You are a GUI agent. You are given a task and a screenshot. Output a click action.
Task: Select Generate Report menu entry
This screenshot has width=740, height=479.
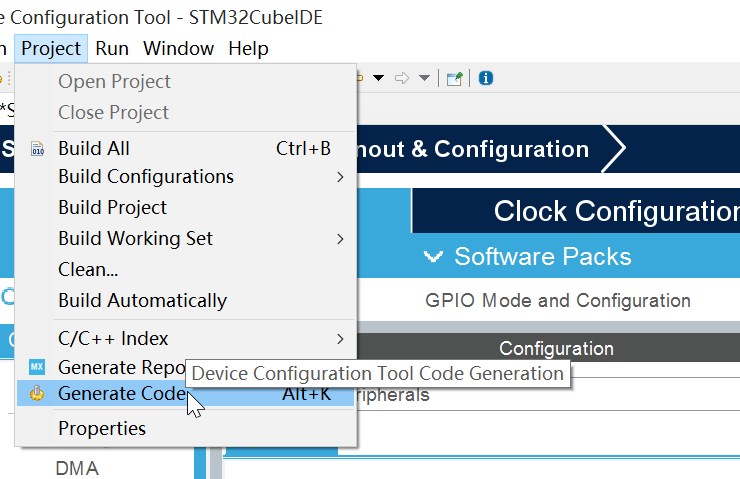point(121,368)
